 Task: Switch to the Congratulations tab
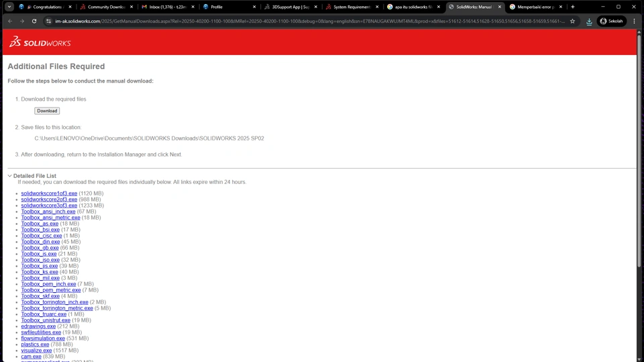[45, 7]
